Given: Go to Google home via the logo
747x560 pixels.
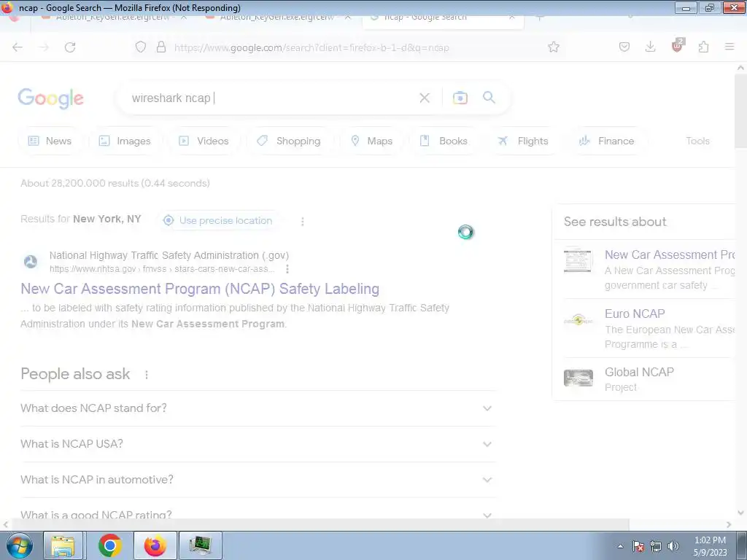Looking at the screenshot, I should 50,98.
